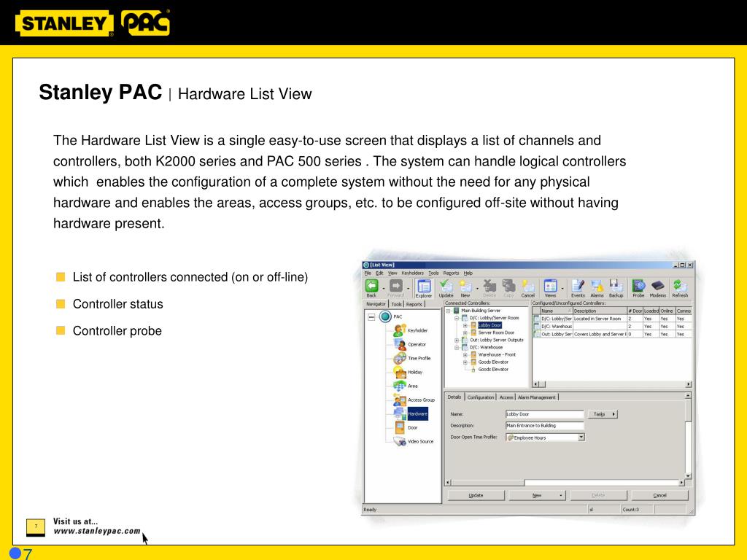
Task: Open the Tools menu
Action: [x=433, y=273]
